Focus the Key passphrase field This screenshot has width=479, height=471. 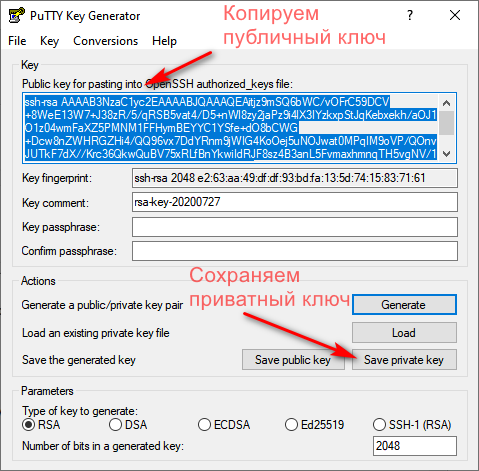pyautogui.click(x=295, y=227)
